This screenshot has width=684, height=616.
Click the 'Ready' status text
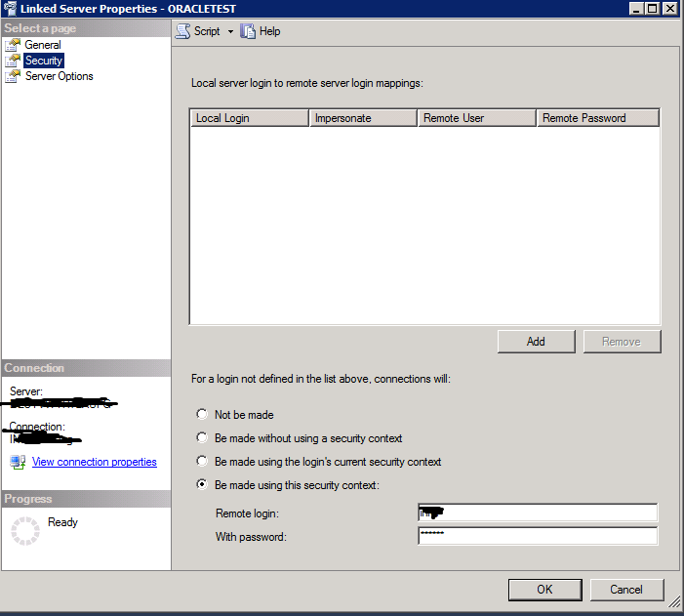pos(62,522)
